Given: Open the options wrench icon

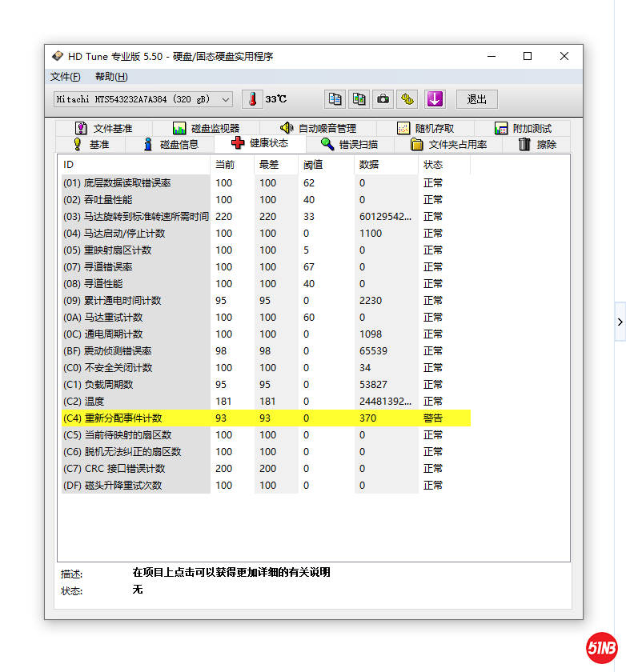Looking at the screenshot, I should point(408,99).
